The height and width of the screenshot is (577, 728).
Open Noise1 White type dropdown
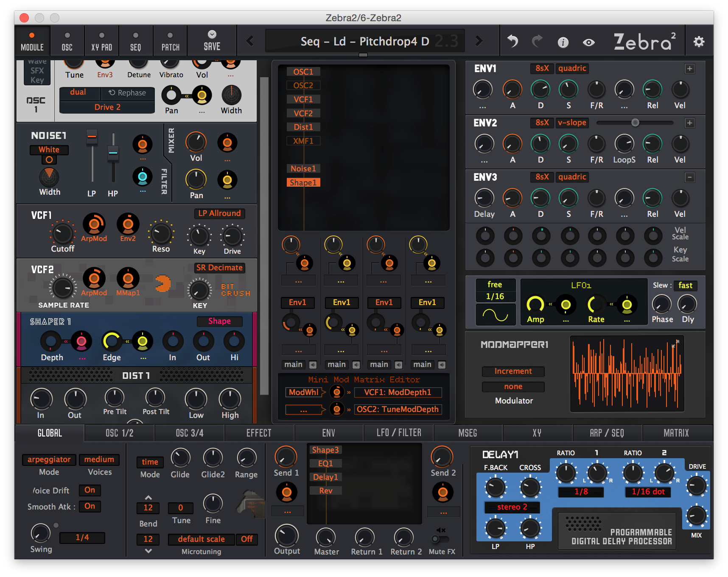[x=49, y=150]
